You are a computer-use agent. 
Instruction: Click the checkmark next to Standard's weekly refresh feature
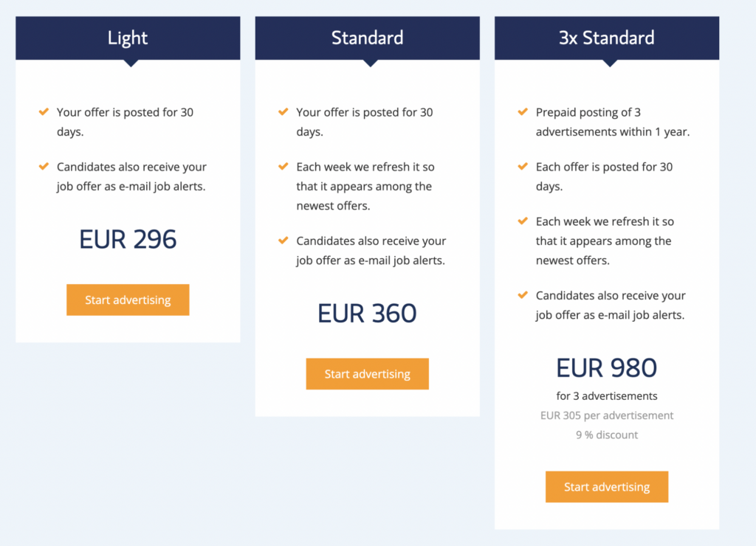coord(283,167)
